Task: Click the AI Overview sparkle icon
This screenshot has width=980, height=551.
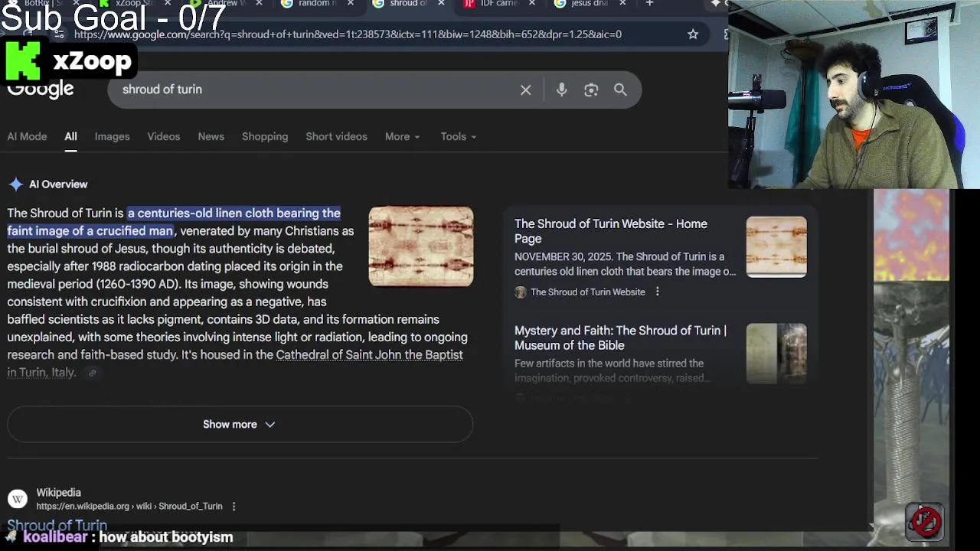Action: click(x=15, y=184)
